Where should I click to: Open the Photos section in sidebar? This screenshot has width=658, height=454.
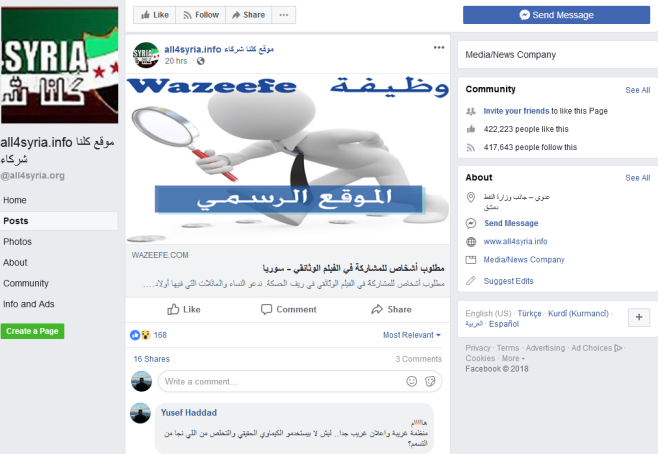pyautogui.click(x=17, y=242)
